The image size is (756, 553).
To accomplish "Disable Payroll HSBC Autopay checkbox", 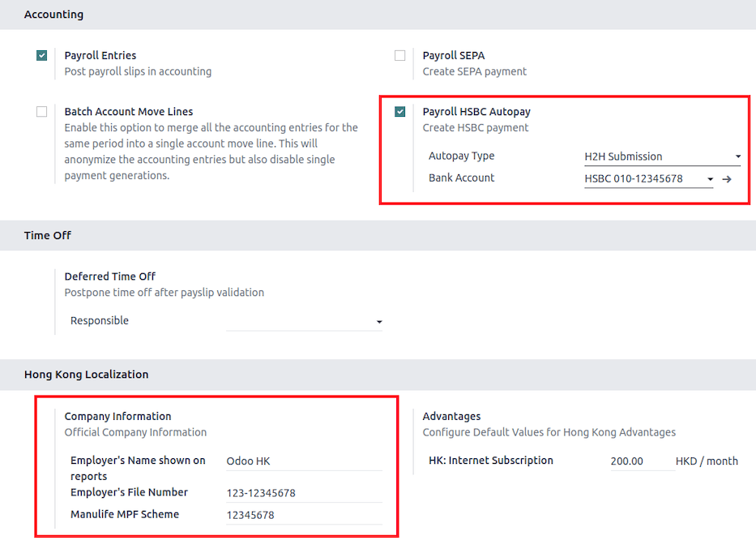I will pos(400,112).
